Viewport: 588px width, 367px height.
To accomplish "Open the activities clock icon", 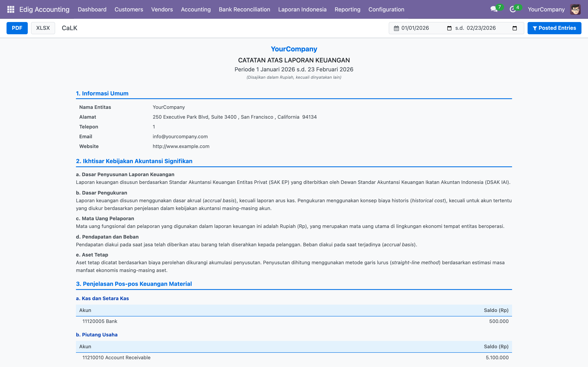I will [512, 9].
